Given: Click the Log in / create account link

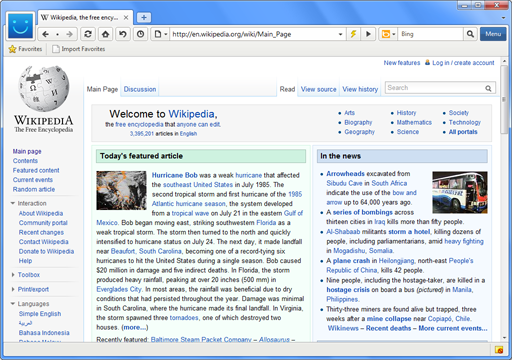Looking at the screenshot, I should pyautogui.click(x=463, y=63).
